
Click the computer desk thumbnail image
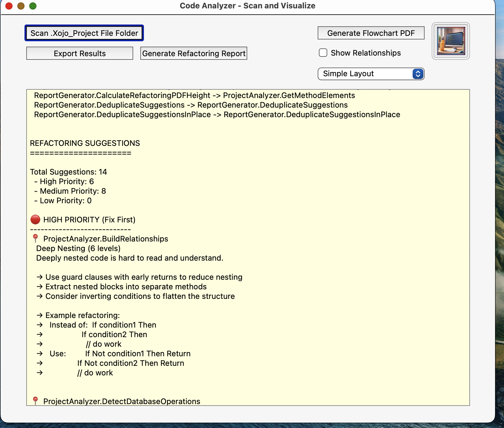pyautogui.click(x=451, y=41)
